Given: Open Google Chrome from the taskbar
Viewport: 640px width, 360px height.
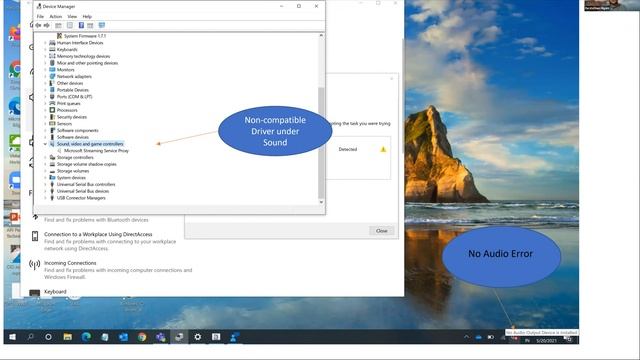Looking at the screenshot, I should click(x=142, y=337).
